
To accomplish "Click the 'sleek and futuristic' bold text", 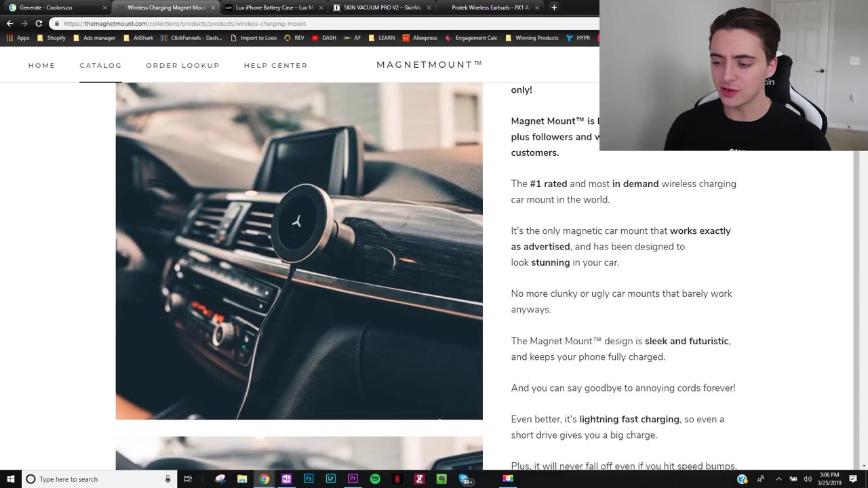I will 687,341.
